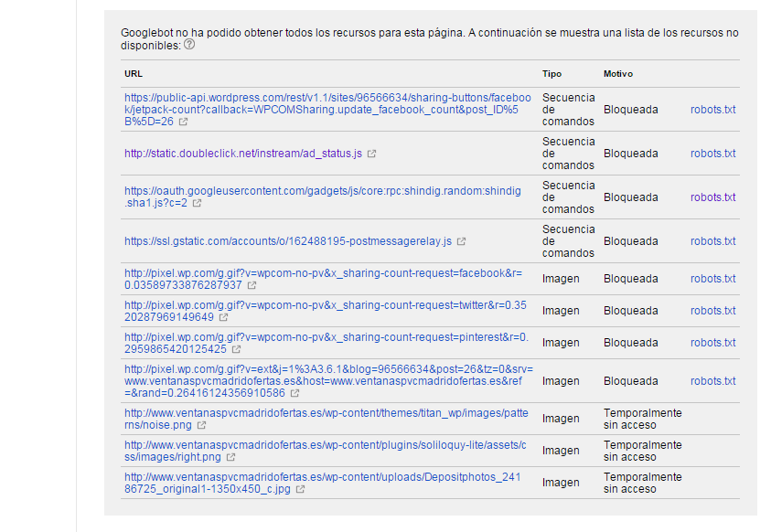Click the 'Googlebot no ha podido obtener' message text
The width and height of the screenshot is (771, 532).
tap(429, 38)
